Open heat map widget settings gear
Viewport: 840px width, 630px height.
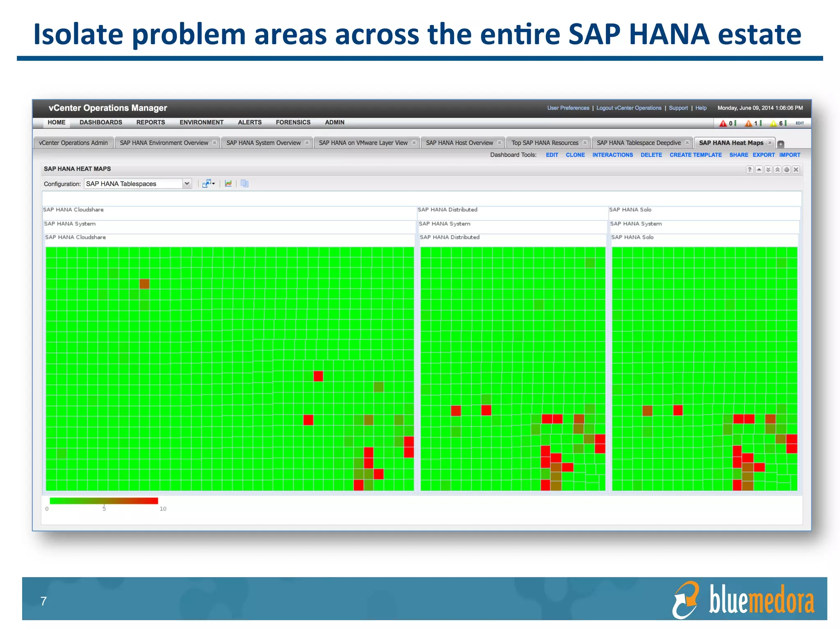(x=787, y=169)
